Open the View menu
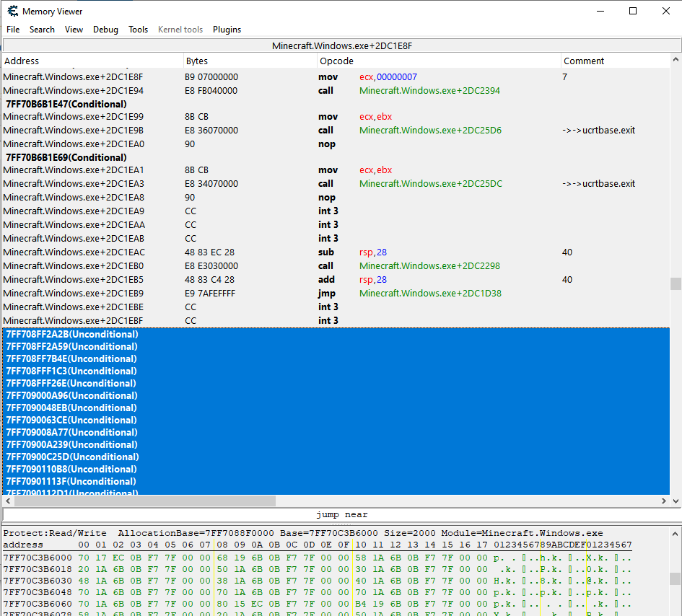The width and height of the screenshot is (682, 616). (74, 30)
